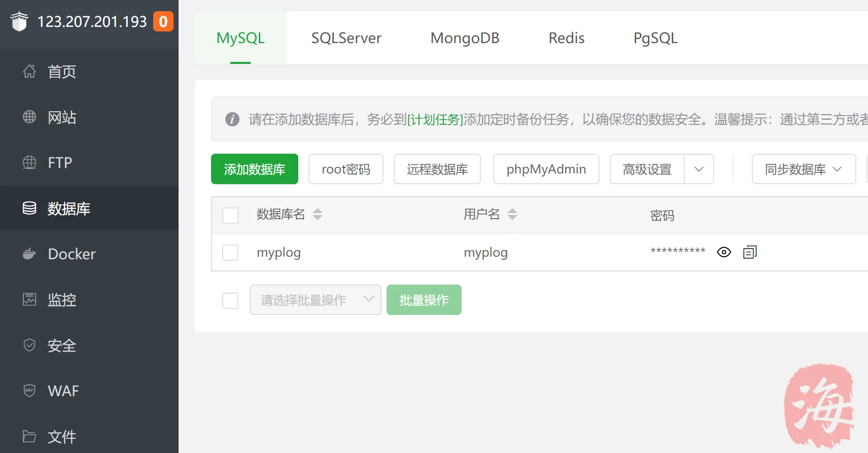This screenshot has width=868, height=453.
Task: Expand the 高级设置 dropdown arrow
Action: 699,169
